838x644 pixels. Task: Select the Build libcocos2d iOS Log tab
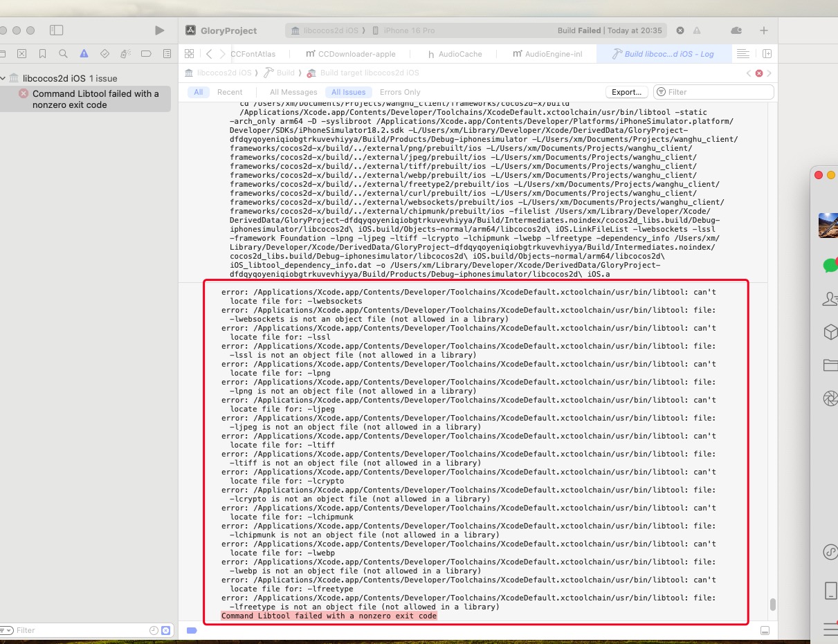tap(664, 54)
